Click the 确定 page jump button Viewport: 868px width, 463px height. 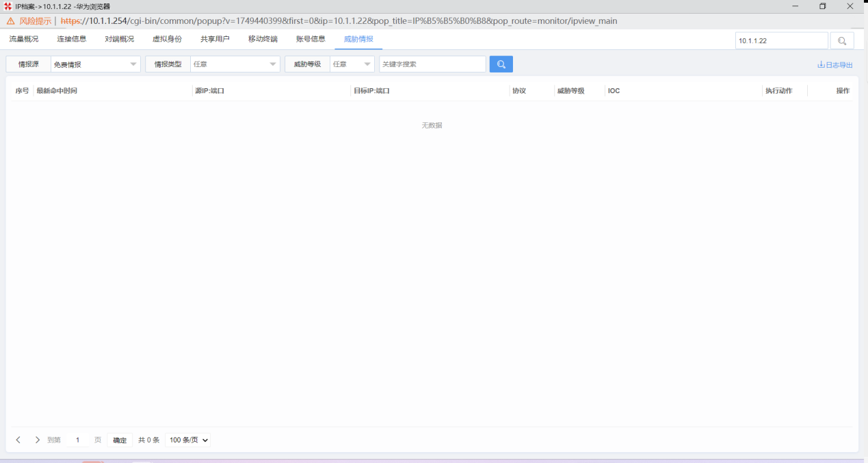click(120, 440)
